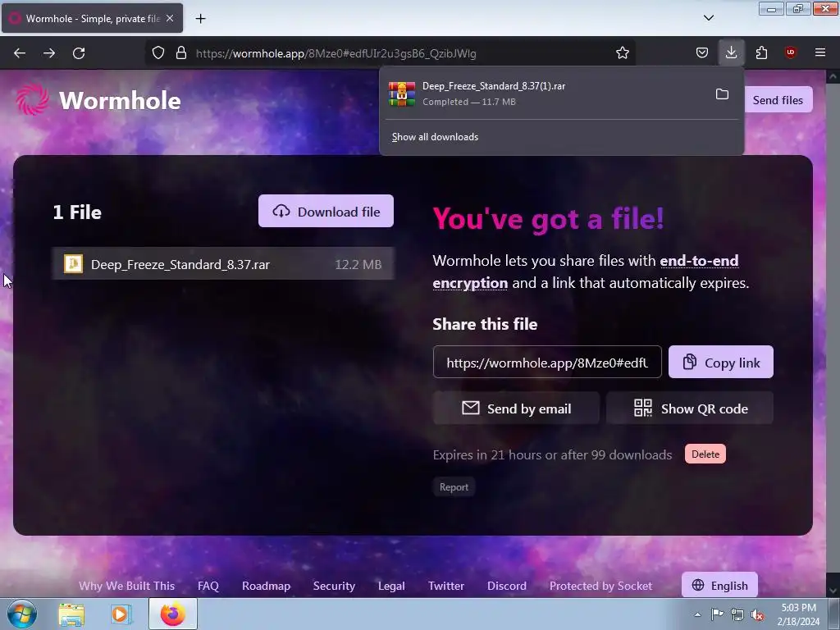This screenshot has width=840, height=630.
Task: Click the browser back arrow
Action: tap(20, 53)
